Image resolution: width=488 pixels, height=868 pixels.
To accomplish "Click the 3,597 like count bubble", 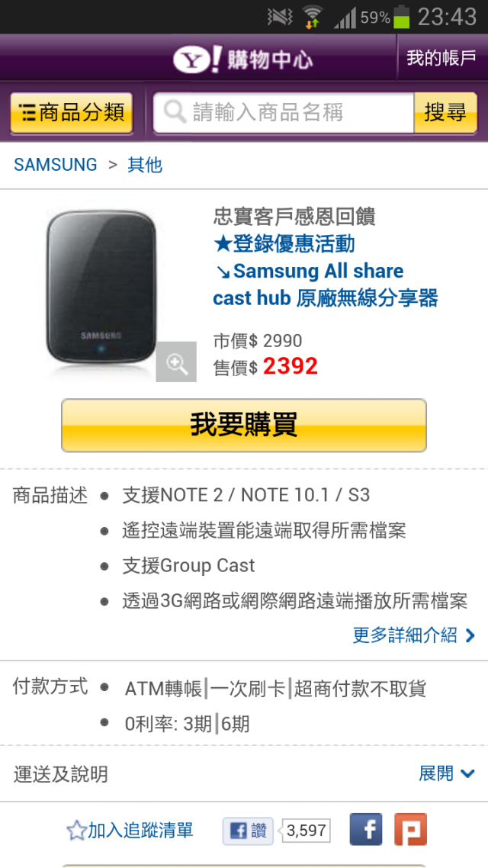I will pyautogui.click(x=307, y=831).
